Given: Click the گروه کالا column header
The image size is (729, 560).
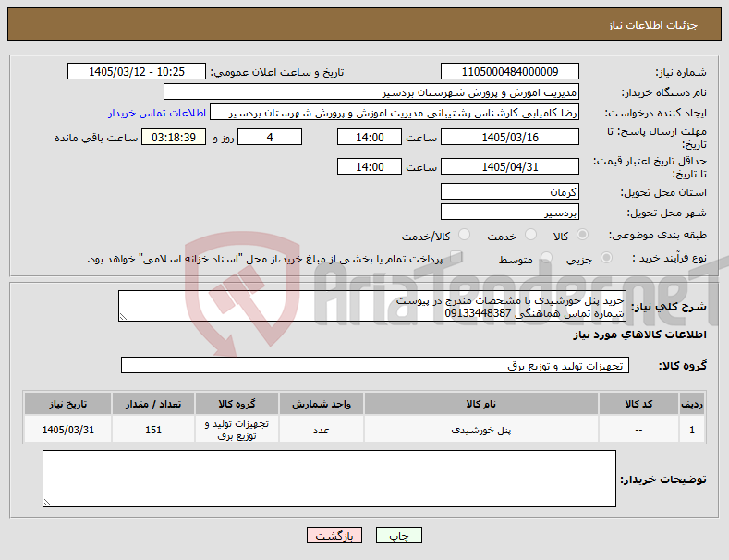Looking at the screenshot, I should [x=237, y=404].
